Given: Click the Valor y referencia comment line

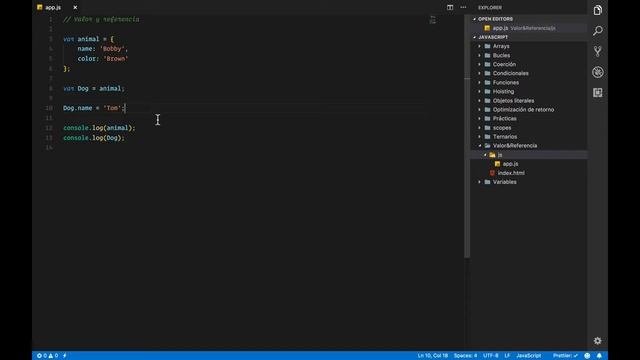Looking at the screenshot, I should (x=101, y=19).
